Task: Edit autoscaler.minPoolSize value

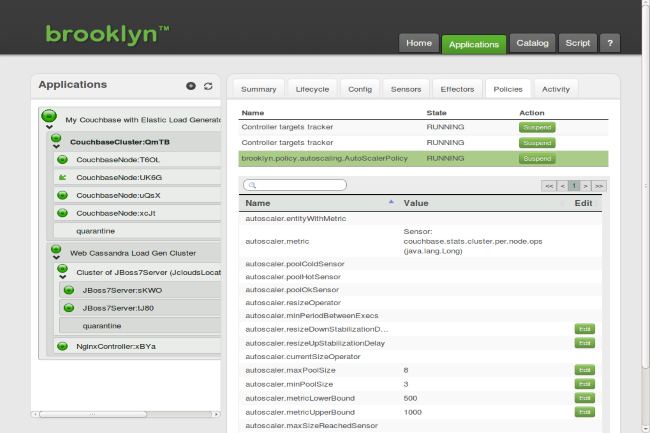Action: (x=585, y=384)
